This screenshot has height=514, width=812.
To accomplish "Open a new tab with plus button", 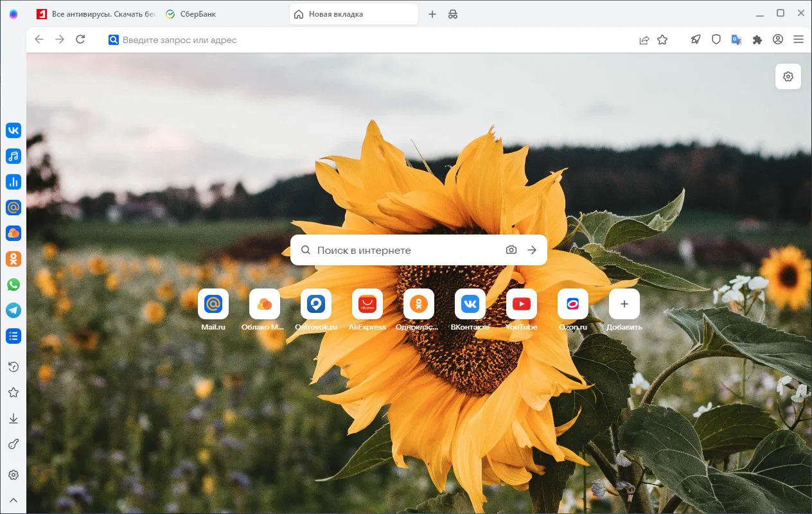I will pos(432,14).
